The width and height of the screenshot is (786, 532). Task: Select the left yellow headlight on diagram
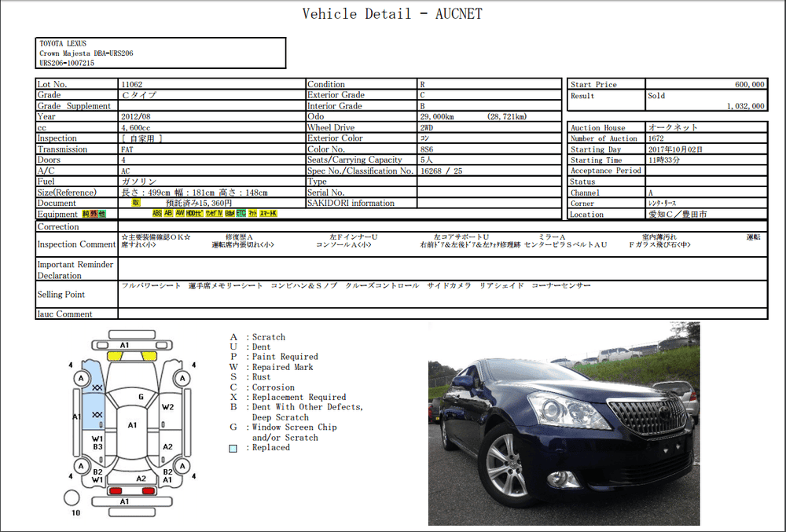(x=115, y=356)
